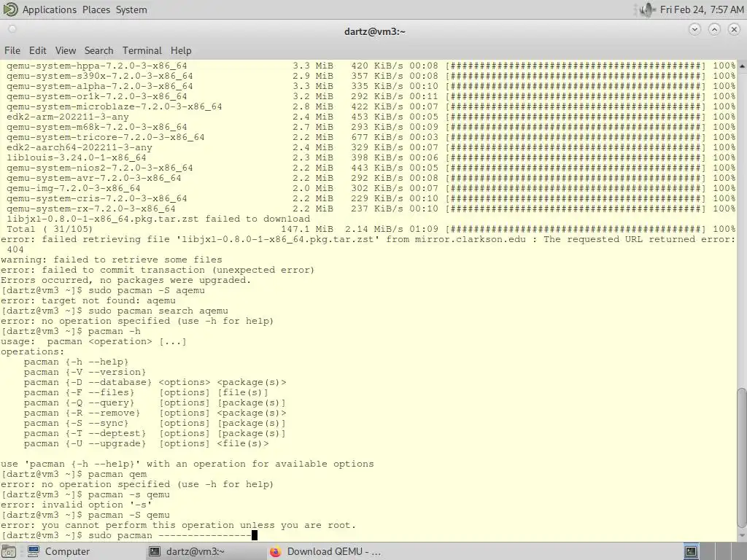Click the show desktop icon
Viewport: 747px width, 560px height.
(9, 551)
